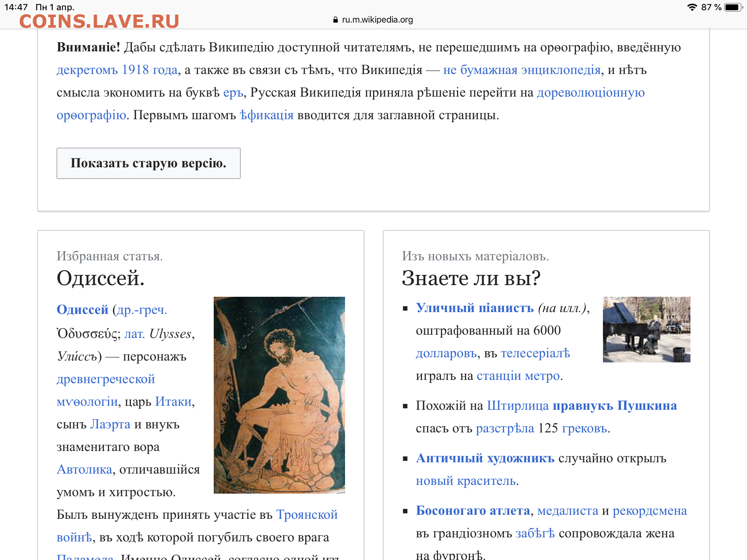Viewport: 747px width, 560px height.
Task: Open 'дореволюціонную' orthography link
Action: 591,93
